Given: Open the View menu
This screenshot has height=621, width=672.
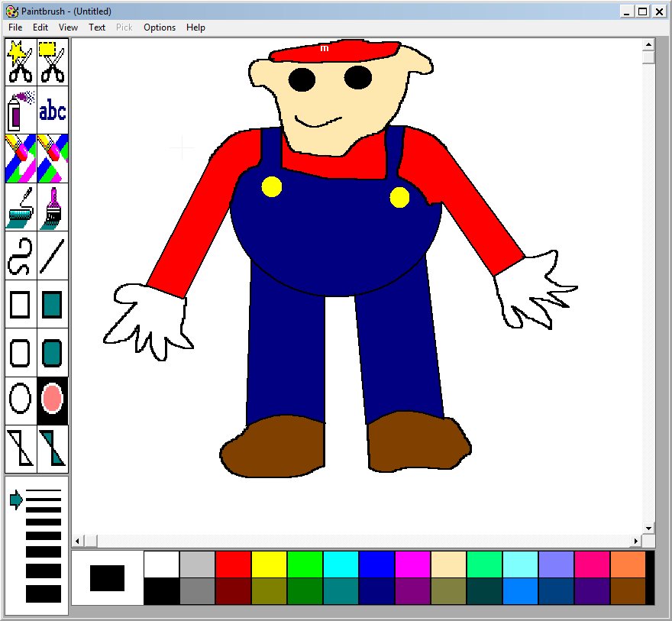Looking at the screenshot, I should [x=68, y=27].
